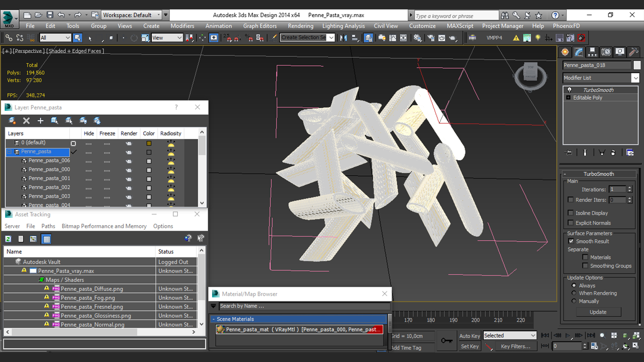The height and width of the screenshot is (362, 644).
Task: Expand the Editable Poly modifier
Action: tap(568, 98)
